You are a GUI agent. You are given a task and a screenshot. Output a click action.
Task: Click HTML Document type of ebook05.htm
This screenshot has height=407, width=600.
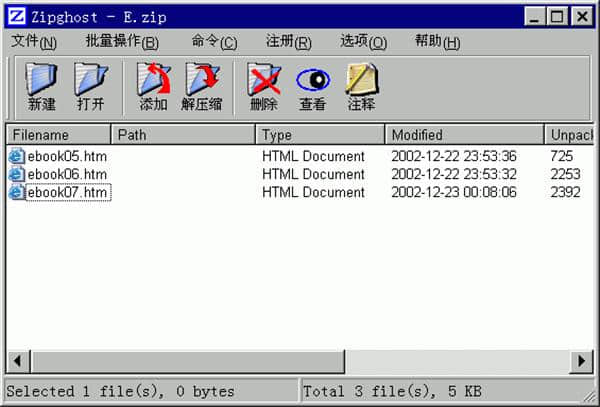(313, 156)
